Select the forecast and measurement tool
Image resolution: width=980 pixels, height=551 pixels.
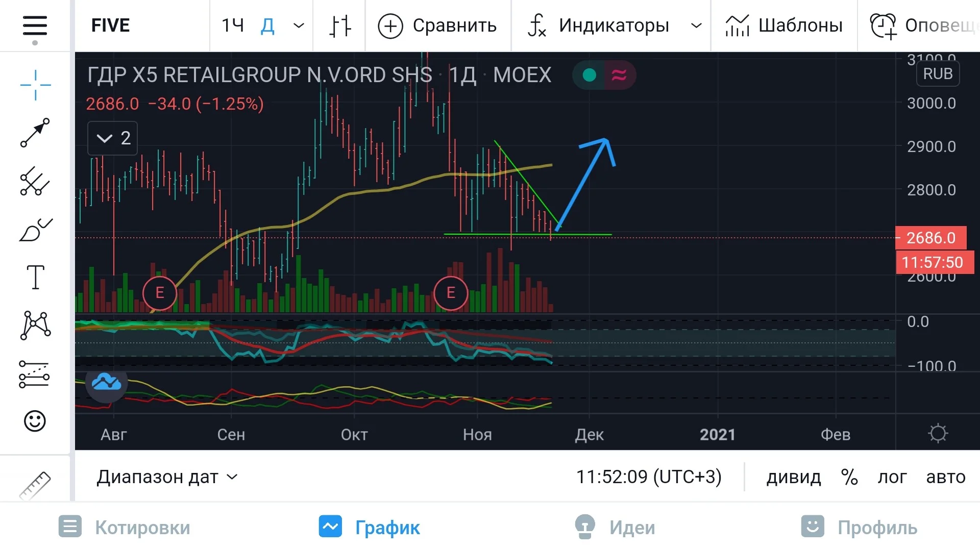coord(34,373)
